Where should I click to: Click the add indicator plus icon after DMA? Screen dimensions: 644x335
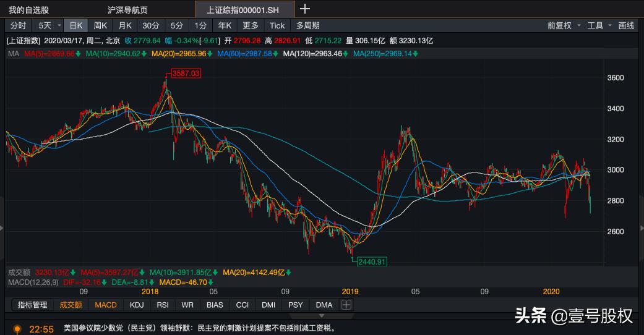[346, 305]
